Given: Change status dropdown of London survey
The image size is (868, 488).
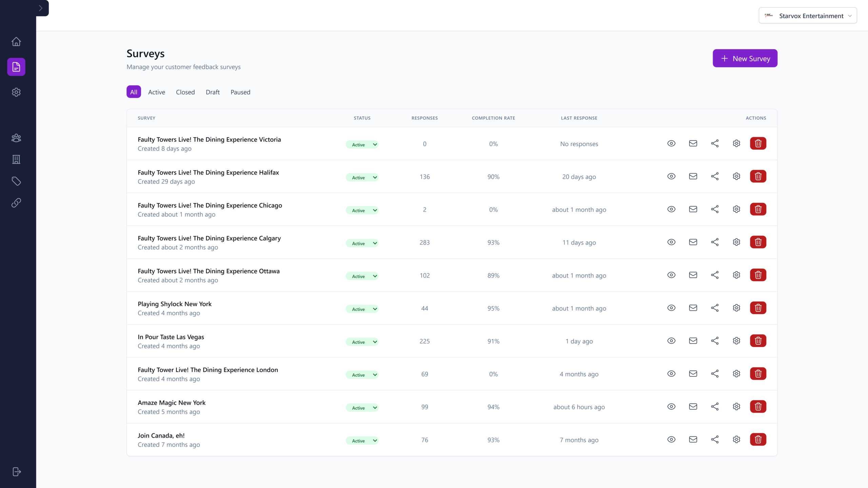Looking at the screenshot, I should (x=362, y=375).
